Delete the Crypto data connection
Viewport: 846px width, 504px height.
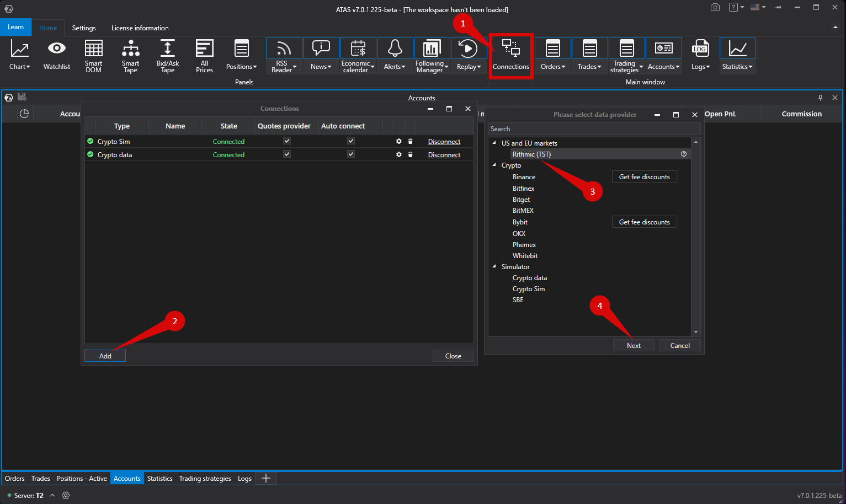click(x=411, y=155)
